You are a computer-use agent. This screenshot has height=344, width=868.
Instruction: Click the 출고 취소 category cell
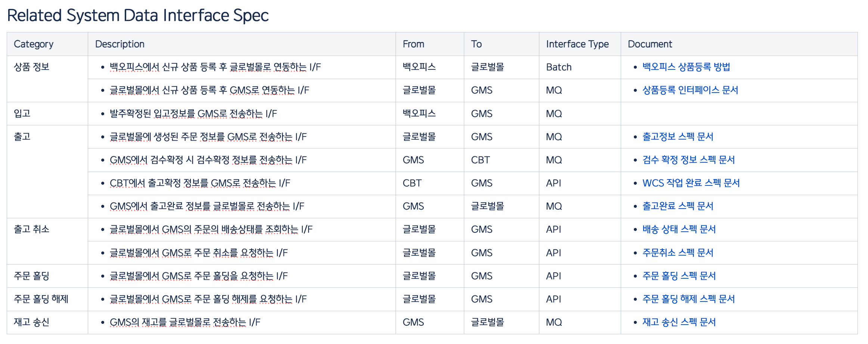click(x=47, y=241)
